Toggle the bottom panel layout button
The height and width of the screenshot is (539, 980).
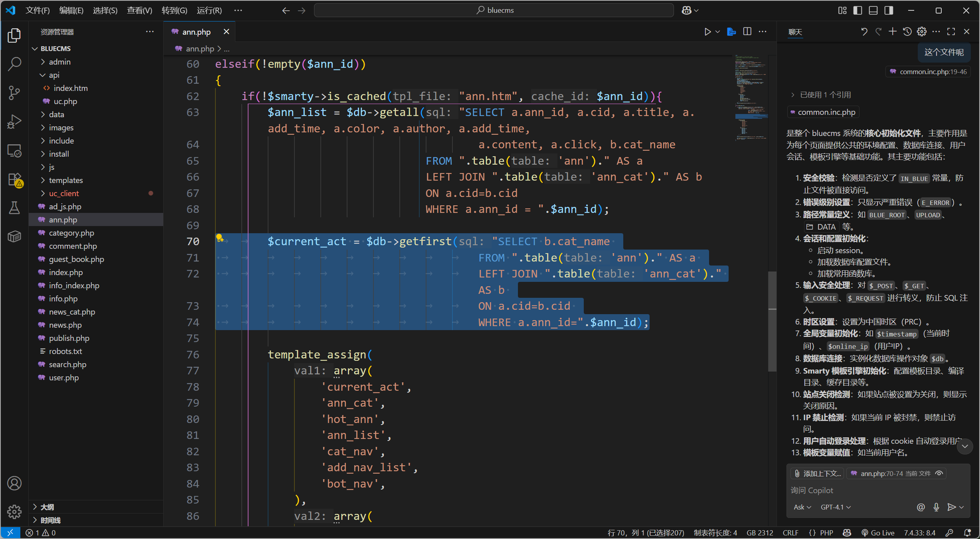873,10
